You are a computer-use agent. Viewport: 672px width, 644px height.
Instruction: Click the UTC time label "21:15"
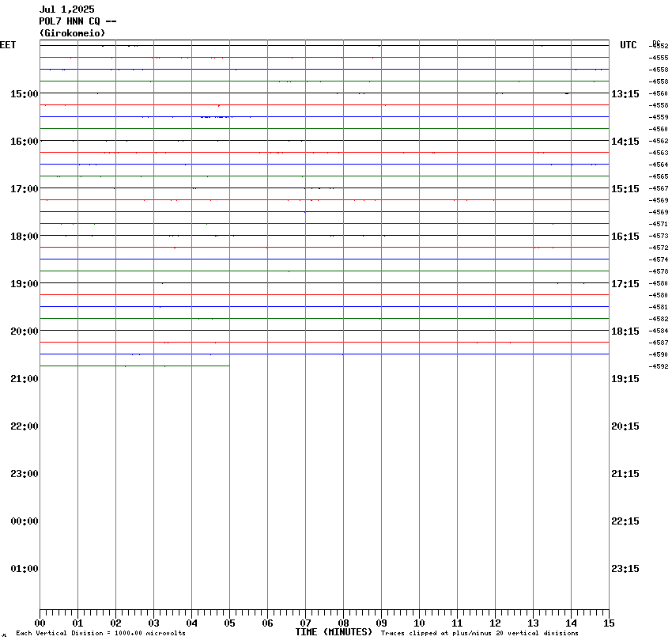click(x=625, y=474)
